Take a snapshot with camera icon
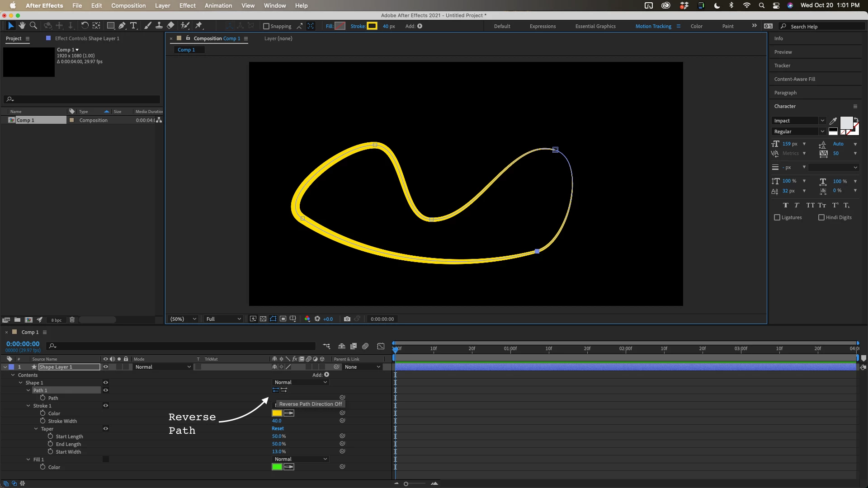Viewport: 868px width, 488px height. pos(347,319)
